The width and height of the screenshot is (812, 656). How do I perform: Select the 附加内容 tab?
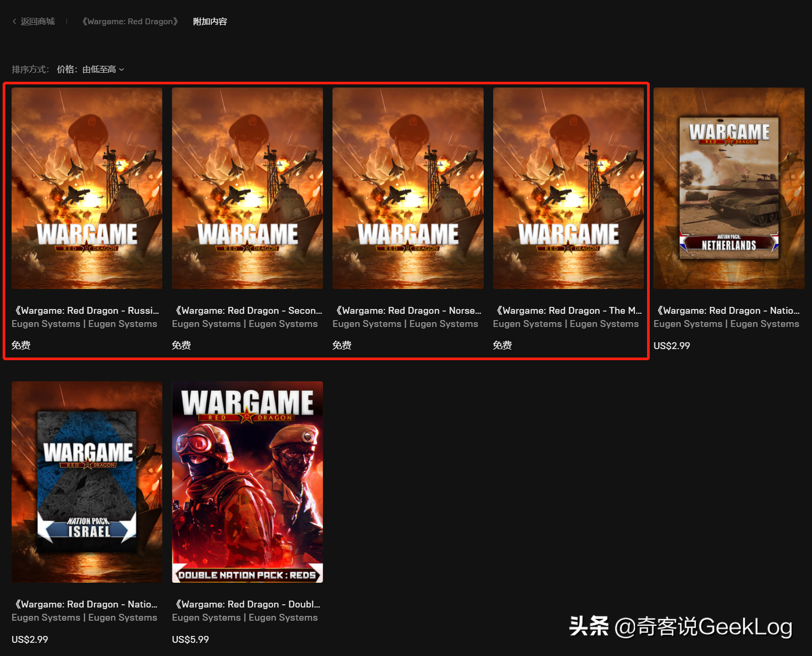[210, 22]
